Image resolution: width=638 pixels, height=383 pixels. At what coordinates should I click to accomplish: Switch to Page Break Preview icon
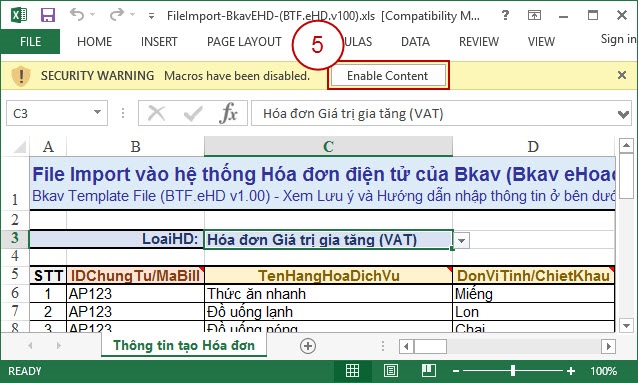(x=429, y=370)
